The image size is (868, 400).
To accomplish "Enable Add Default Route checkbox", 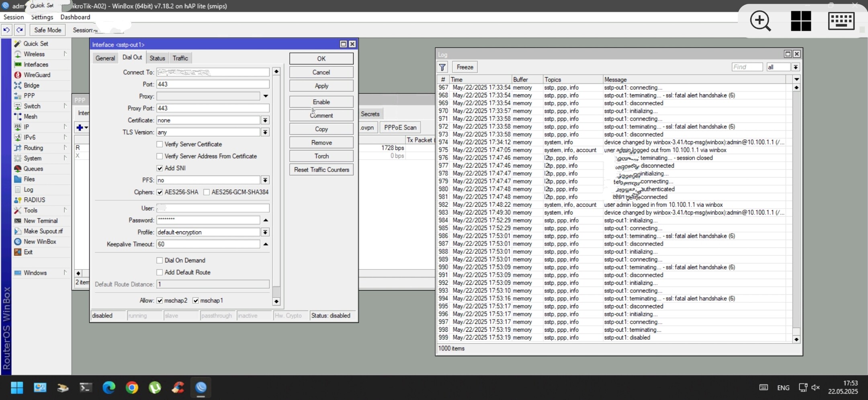I will (x=160, y=273).
